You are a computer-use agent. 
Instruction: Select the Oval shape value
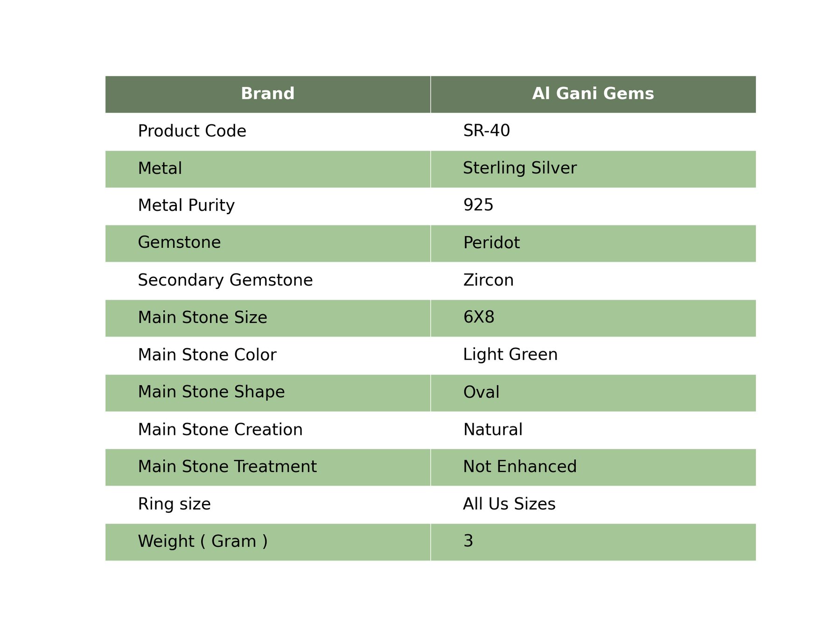click(x=481, y=392)
